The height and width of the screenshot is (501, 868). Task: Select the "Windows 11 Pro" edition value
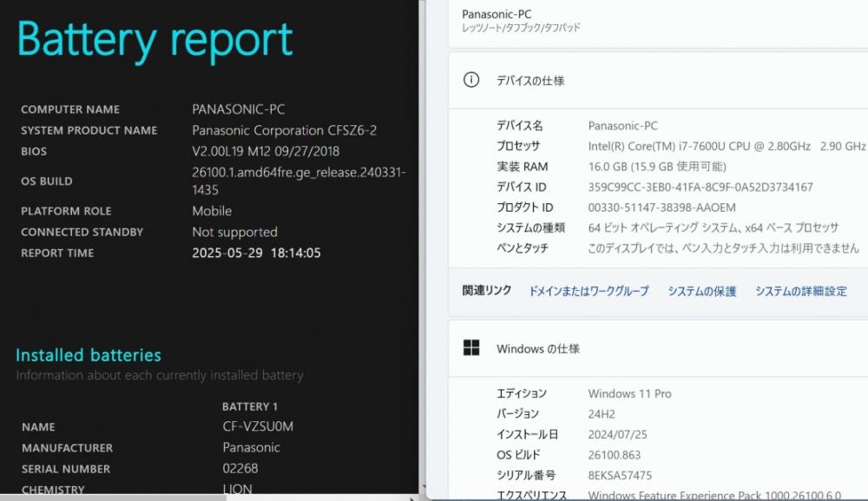point(629,393)
